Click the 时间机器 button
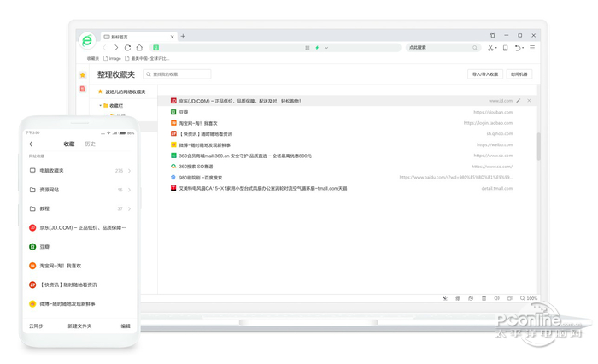Screen dimensions: 598x364 (x=519, y=74)
